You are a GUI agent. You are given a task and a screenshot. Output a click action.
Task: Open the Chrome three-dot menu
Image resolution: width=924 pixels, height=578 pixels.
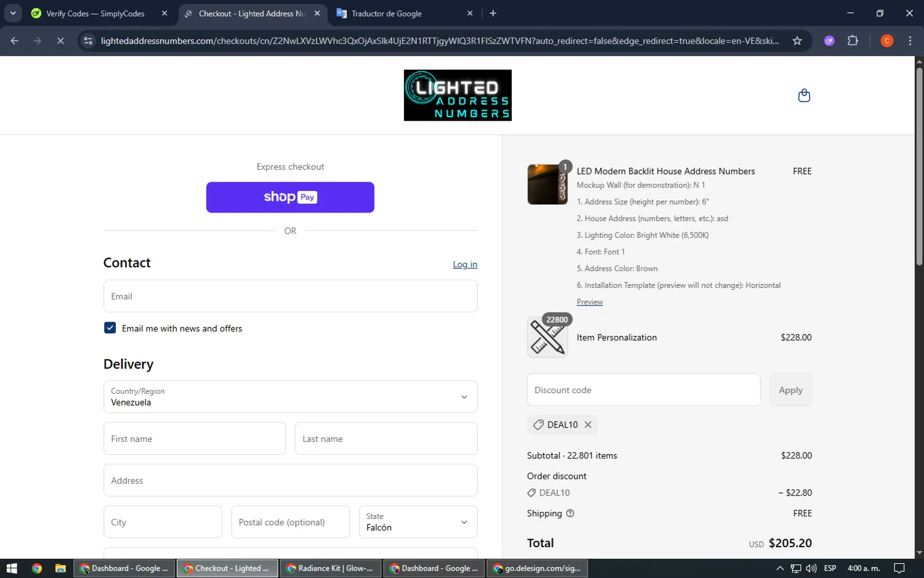click(910, 41)
